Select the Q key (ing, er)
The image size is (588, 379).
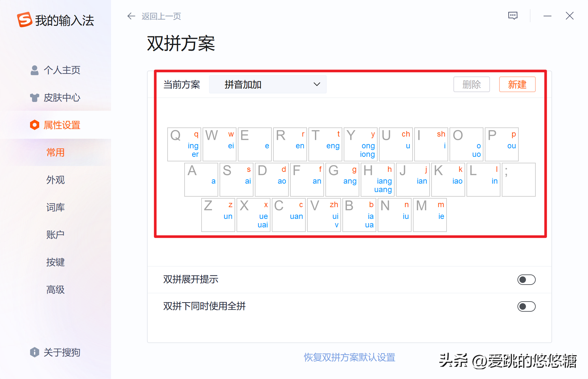(184, 144)
